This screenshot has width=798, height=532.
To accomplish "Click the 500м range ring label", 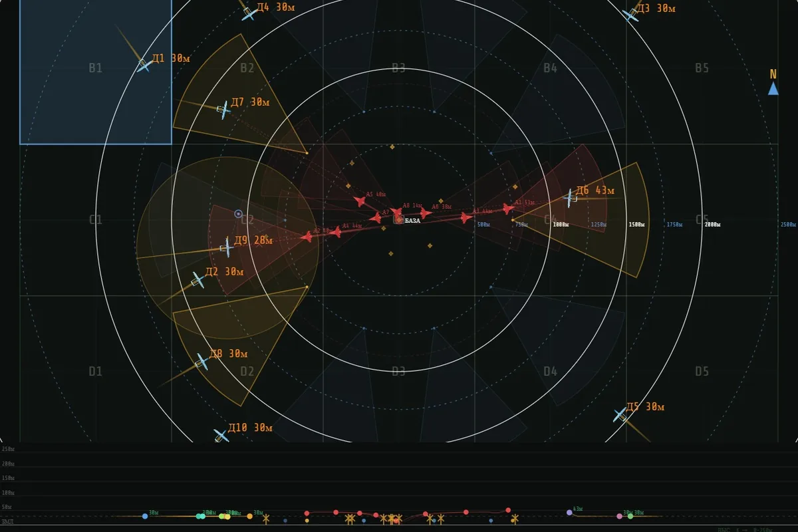I will point(483,225).
